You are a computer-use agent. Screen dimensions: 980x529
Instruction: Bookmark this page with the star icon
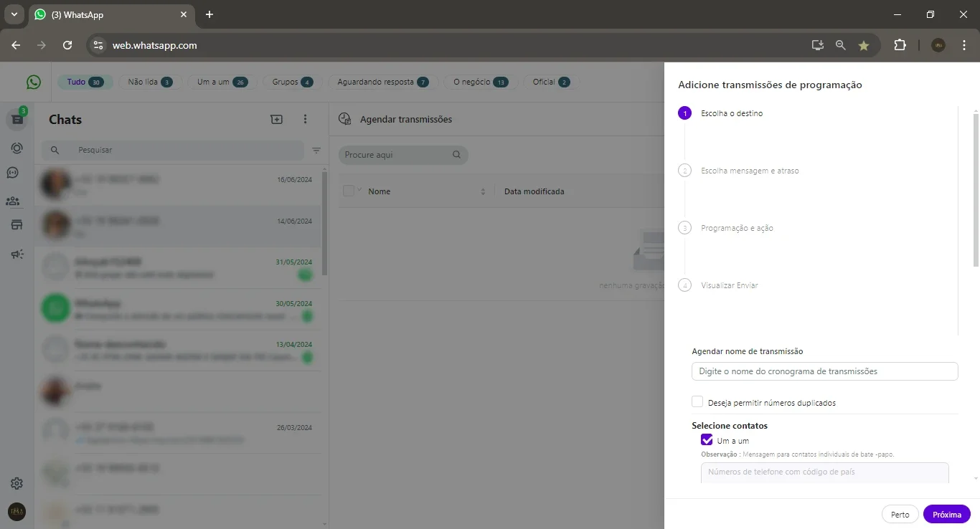point(864,45)
